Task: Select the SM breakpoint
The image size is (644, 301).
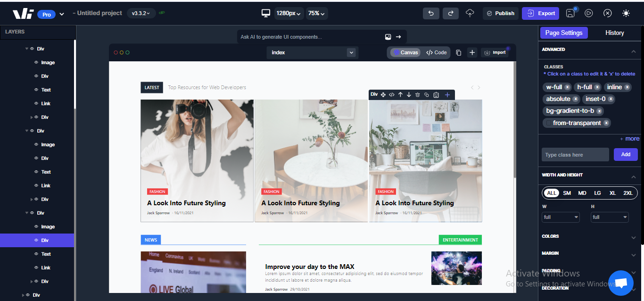Action: pos(567,193)
